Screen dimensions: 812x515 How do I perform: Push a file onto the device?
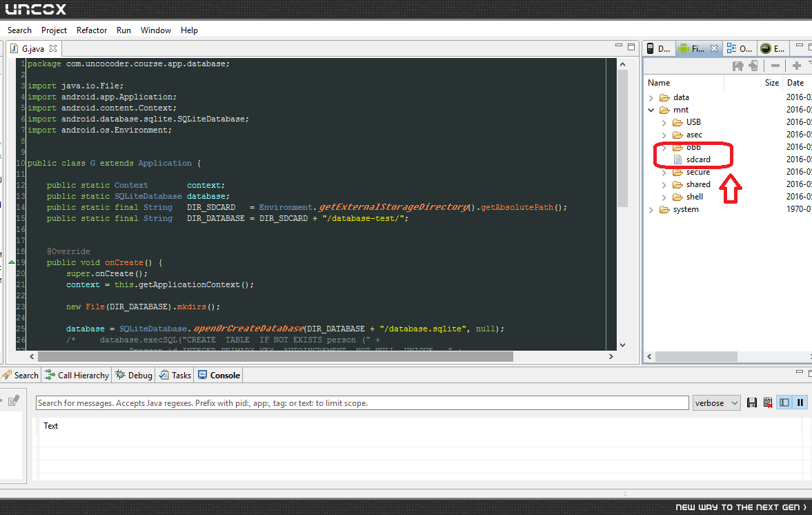point(753,66)
